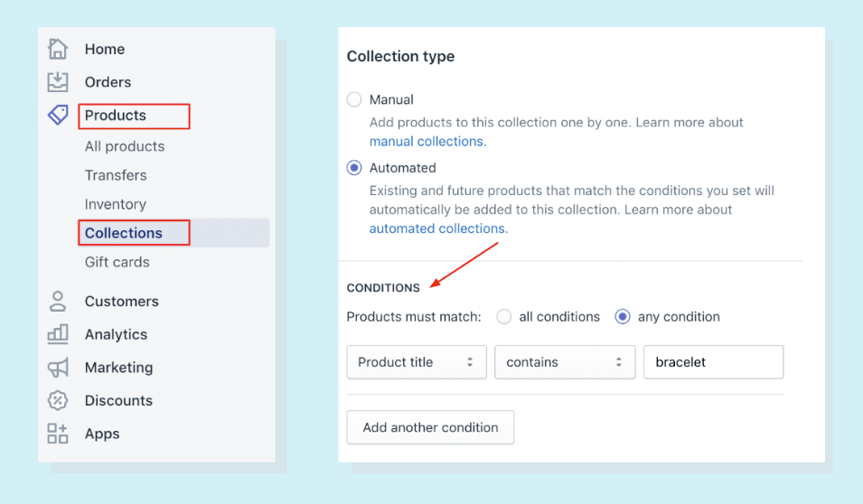Click the condition value field 'bracelet'

tap(713, 362)
